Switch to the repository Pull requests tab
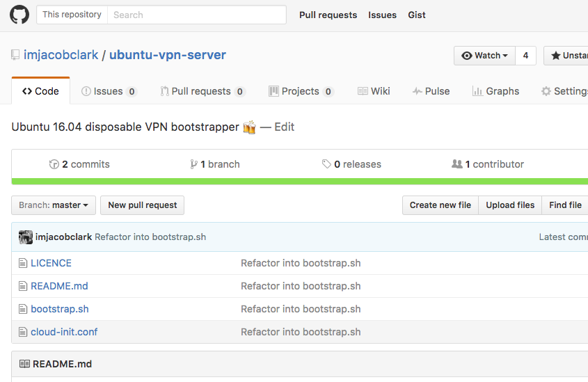 (x=202, y=91)
